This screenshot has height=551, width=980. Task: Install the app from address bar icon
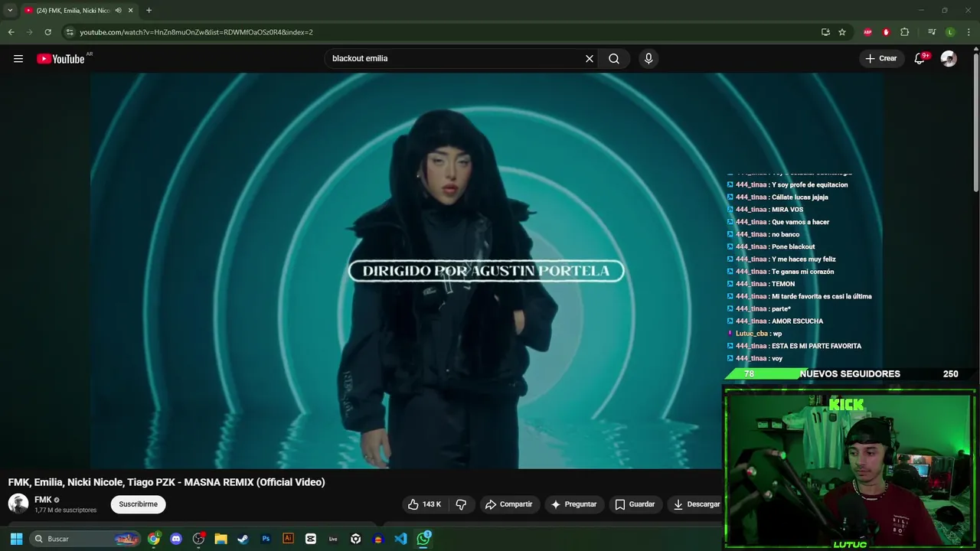click(x=825, y=32)
